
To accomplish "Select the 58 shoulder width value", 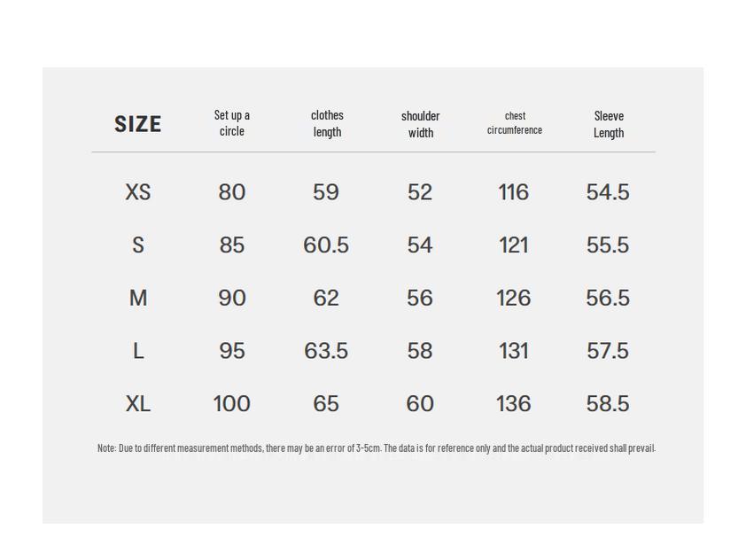I will click(x=420, y=352).
